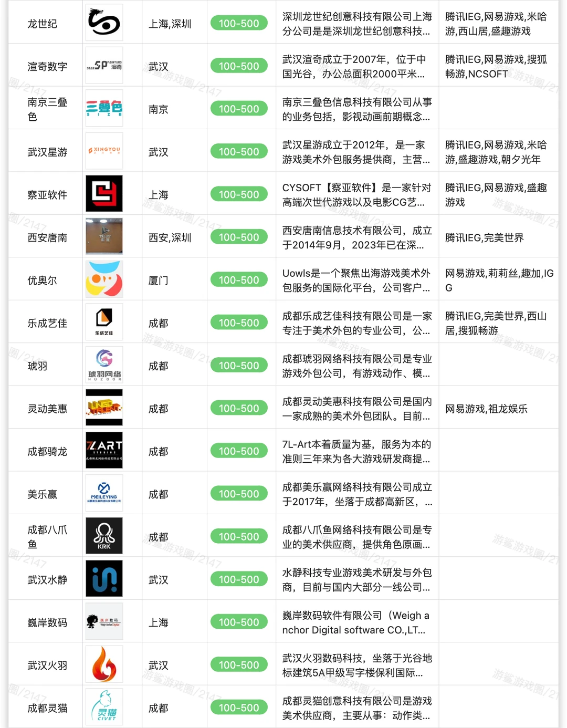Open the 武汉水静 blue logo
Image resolution: width=567 pixels, height=728 pixels.
104,579
